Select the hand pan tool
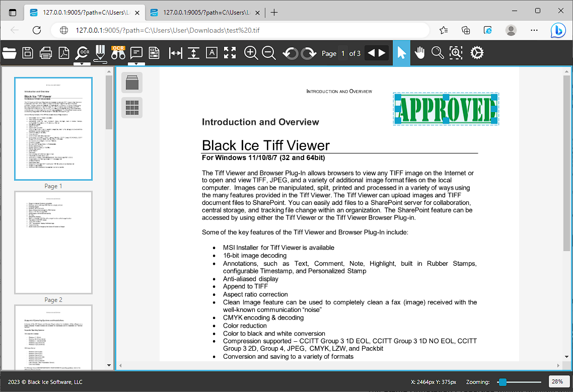This screenshot has height=392, width=573. coord(420,53)
